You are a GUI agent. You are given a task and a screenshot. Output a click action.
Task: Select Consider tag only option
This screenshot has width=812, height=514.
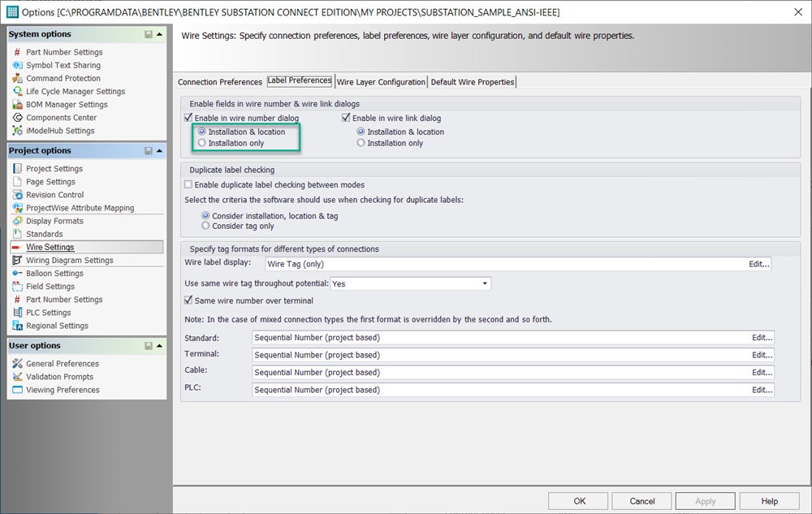click(x=205, y=226)
